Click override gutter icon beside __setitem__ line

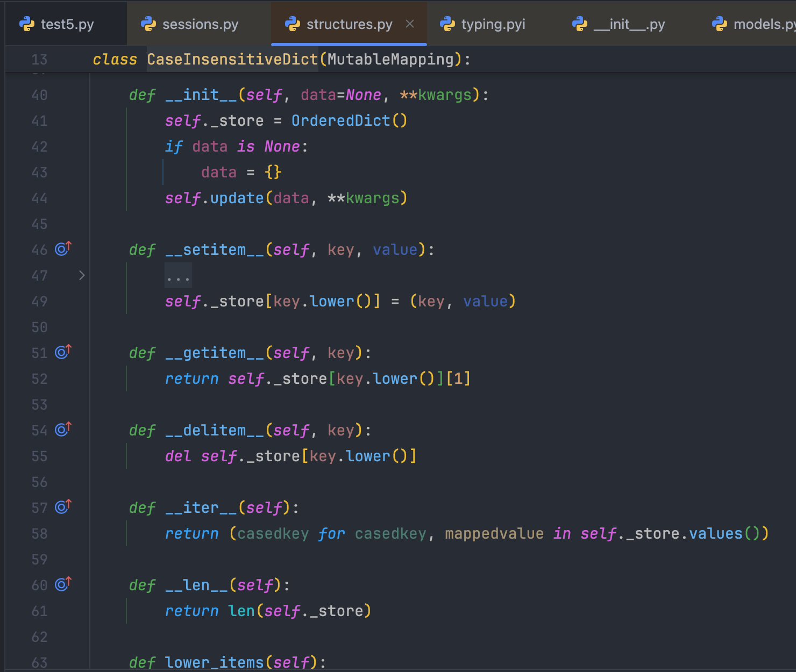pos(63,249)
